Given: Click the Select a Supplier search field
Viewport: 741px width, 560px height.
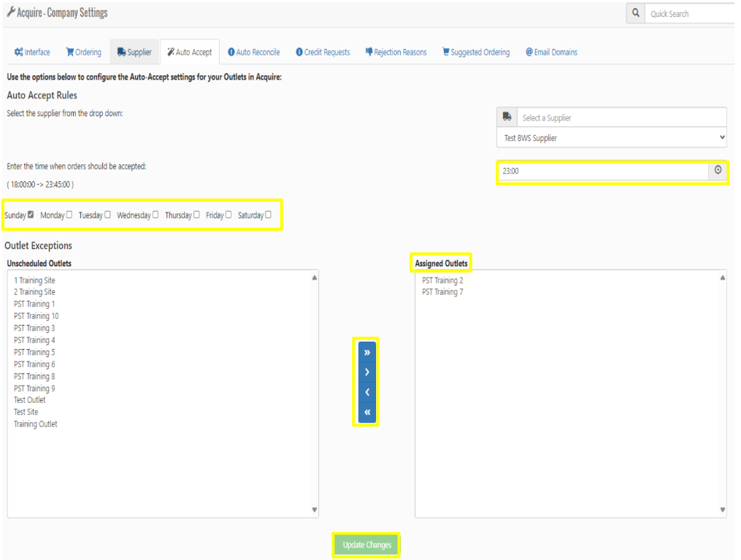Looking at the screenshot, I should 622,118.
